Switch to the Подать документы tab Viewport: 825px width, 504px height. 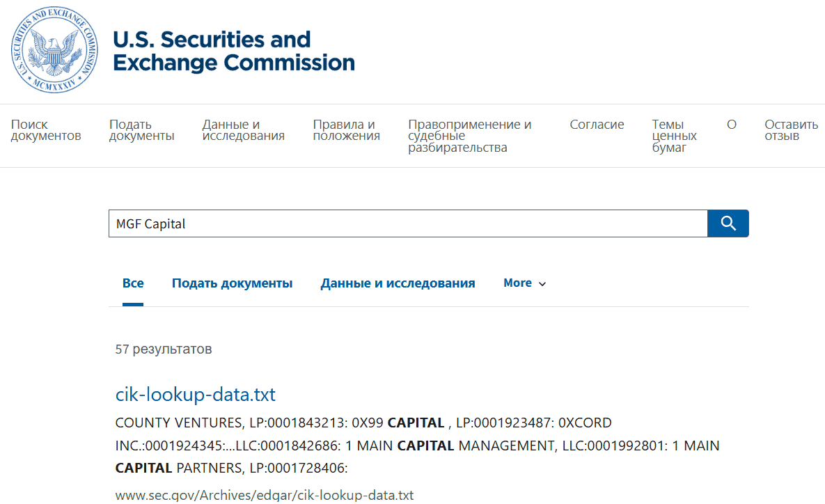point(232,283)
